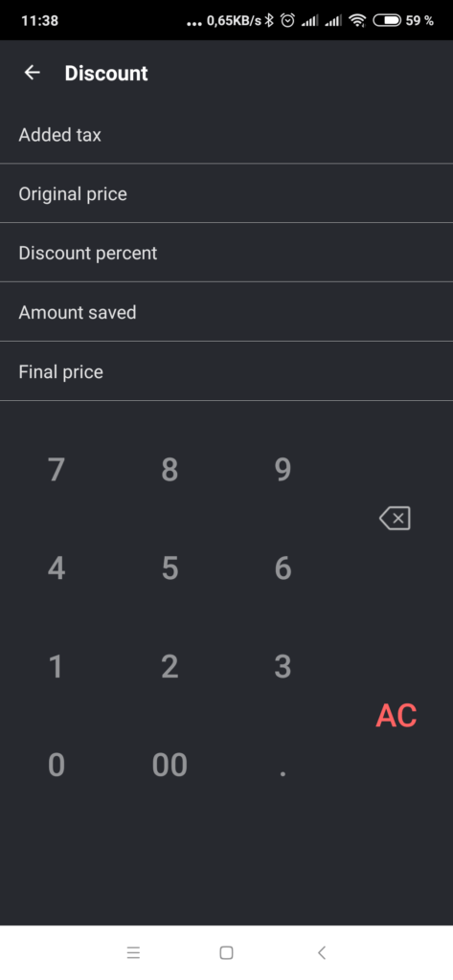Tap digit 5 on the keypad
This screenshot has width=453, height=980.
(170, 568)
